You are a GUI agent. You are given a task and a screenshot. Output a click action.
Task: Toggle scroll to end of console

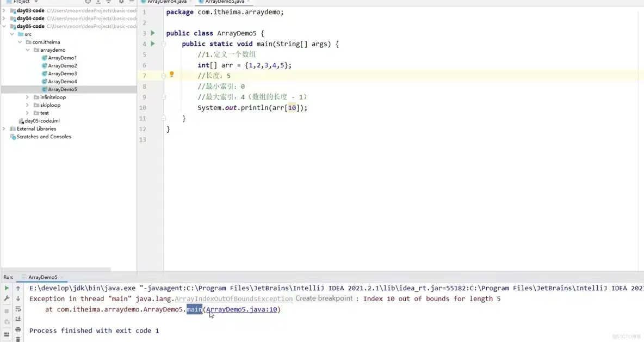click(x=18, y=319)
